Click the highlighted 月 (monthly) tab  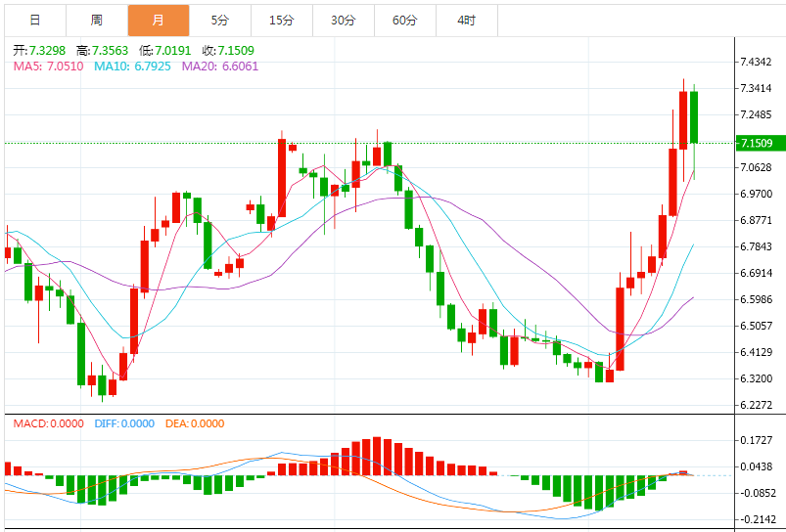(x=158, y=20)
